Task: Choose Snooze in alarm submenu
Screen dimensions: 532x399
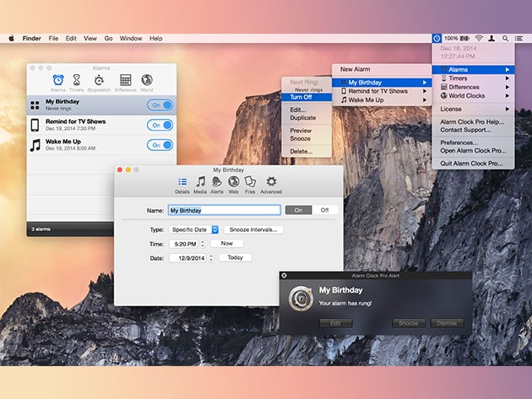Action: click(x=307, y=138)
